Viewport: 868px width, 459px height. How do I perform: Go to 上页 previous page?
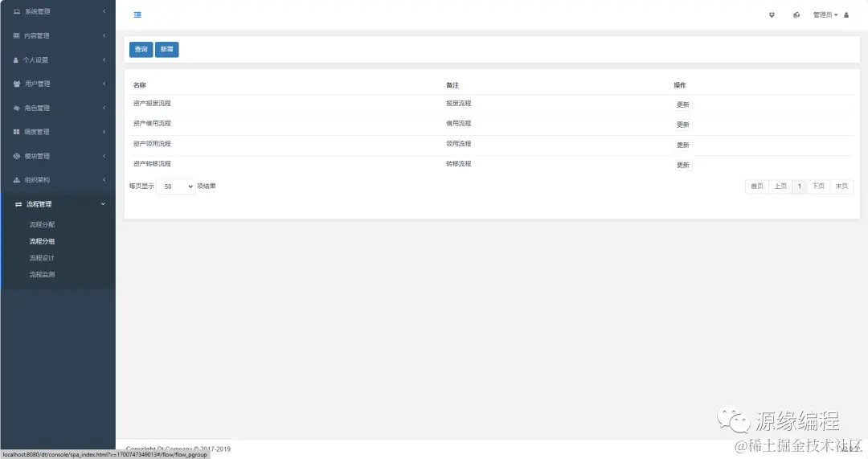[x=780, y=186]
